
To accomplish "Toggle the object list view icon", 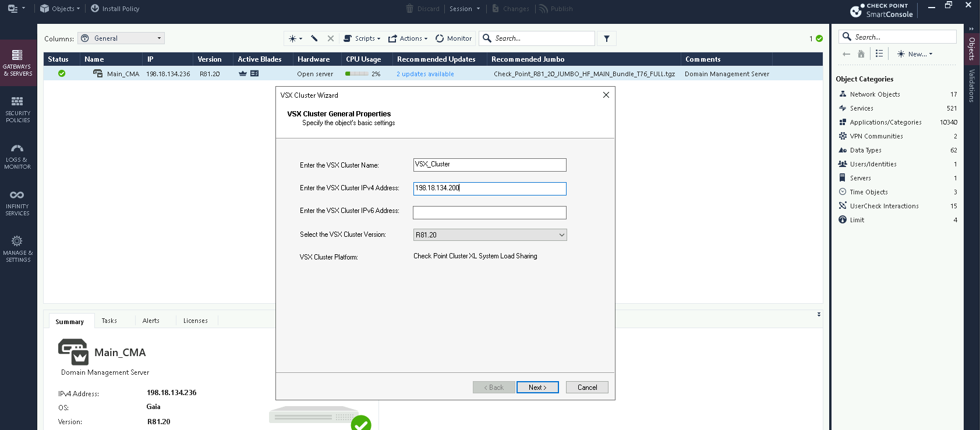I will point(879,54).
